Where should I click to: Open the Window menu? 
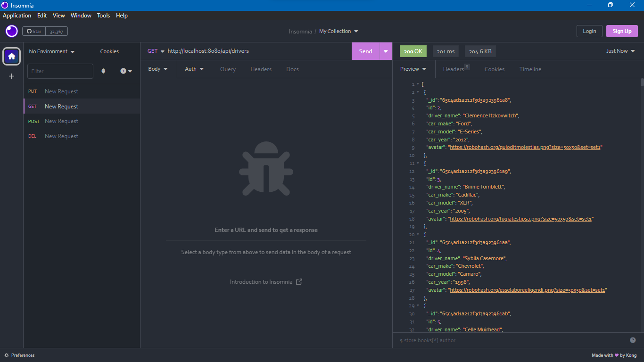(81, 16)
